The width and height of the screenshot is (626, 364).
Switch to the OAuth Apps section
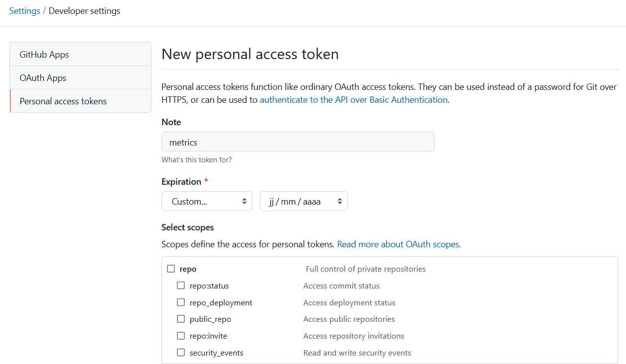(x=42, y=77)
